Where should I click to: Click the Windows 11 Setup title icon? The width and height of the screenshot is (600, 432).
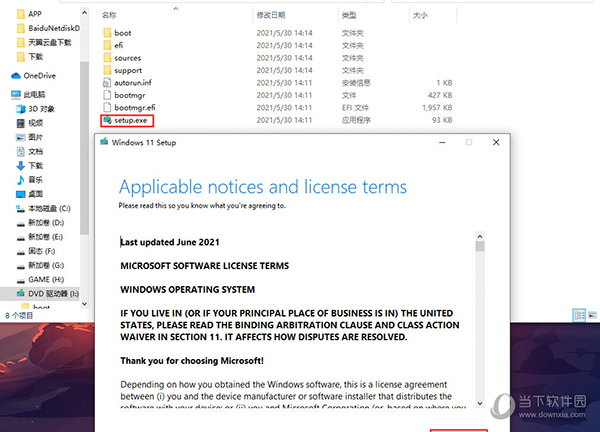tap(104, 142)
